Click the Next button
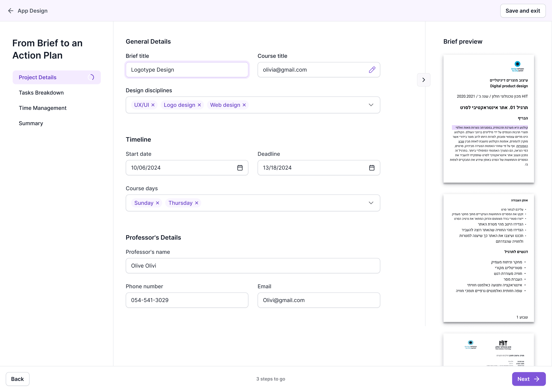This screenshot has height=392, width=552. [x=529, y=379]
